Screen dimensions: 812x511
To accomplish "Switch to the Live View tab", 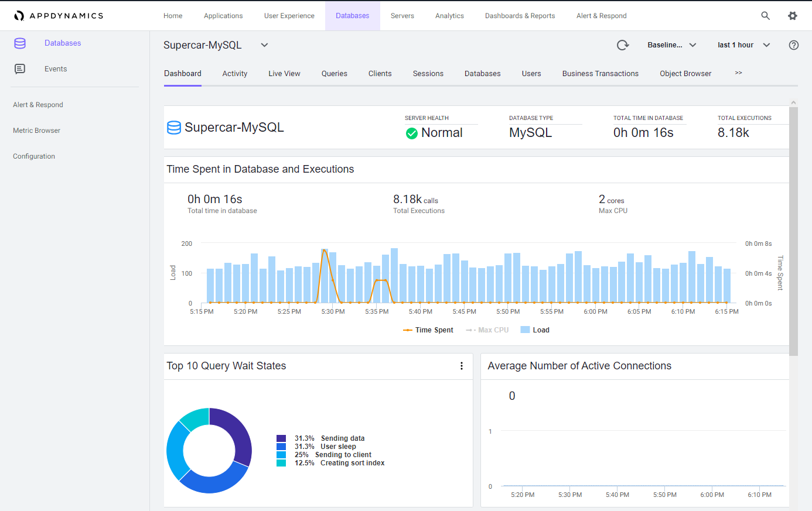I will [x=284, y=74].
